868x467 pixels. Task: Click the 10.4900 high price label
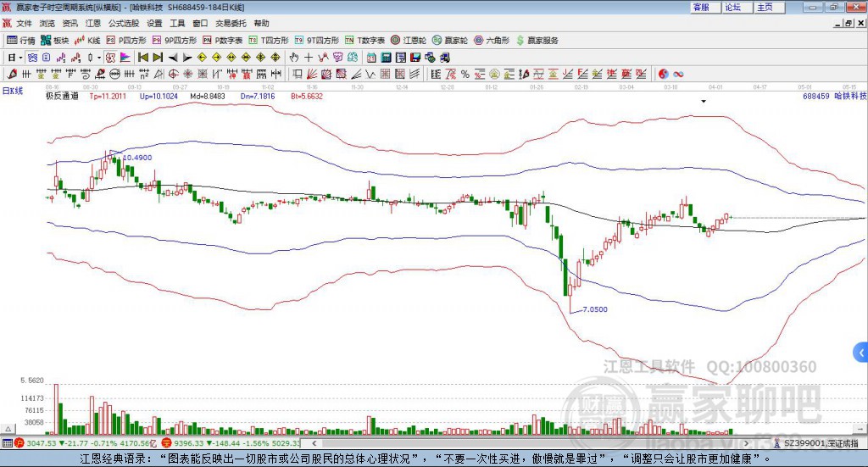[137, 158]
